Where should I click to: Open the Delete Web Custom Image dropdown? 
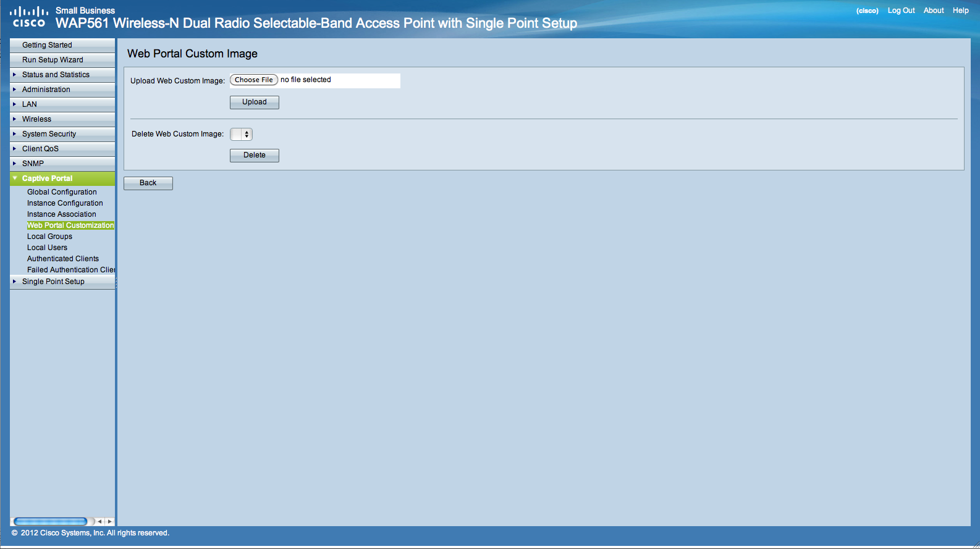[241, 134]
